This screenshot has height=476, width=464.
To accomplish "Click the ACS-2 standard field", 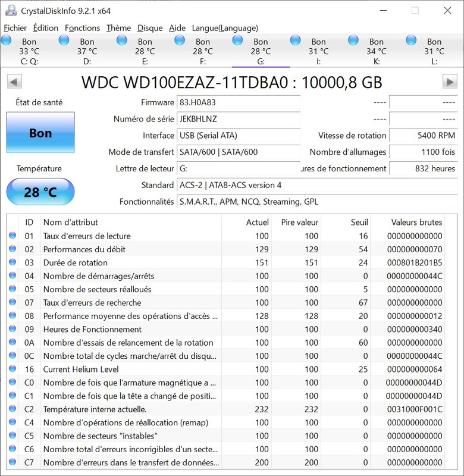I will pos(317,185).
